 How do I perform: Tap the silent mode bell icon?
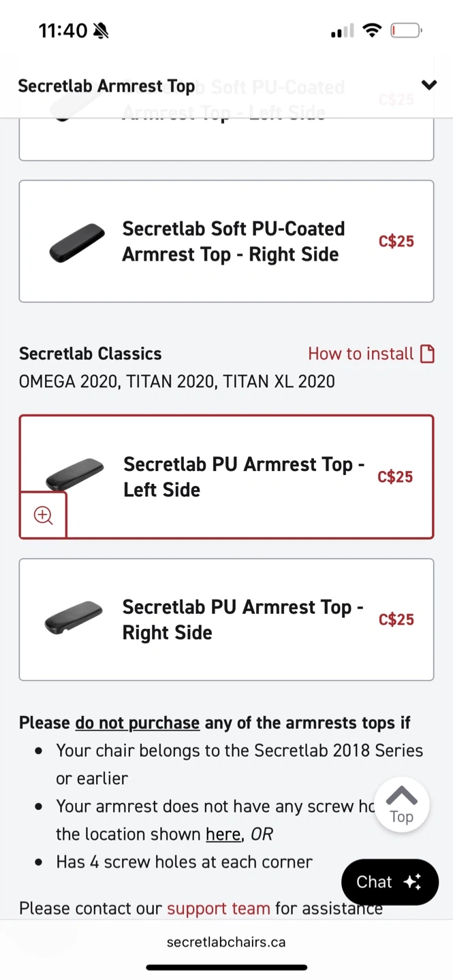[x=101, y=31]
